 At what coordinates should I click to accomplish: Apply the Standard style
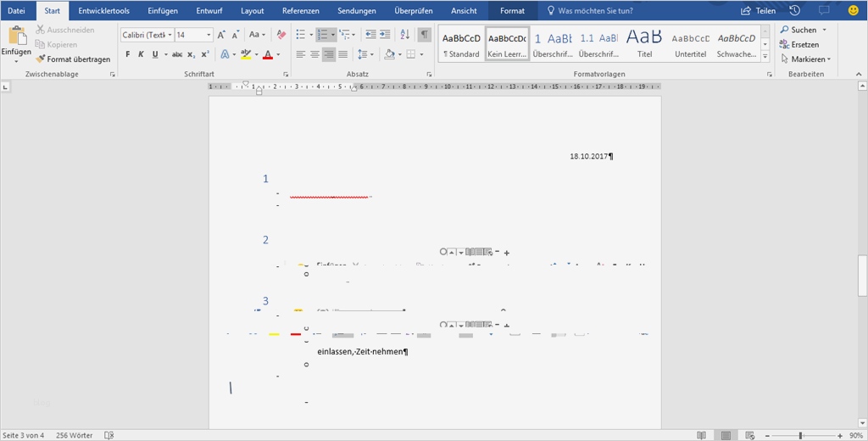click(461, 44)
